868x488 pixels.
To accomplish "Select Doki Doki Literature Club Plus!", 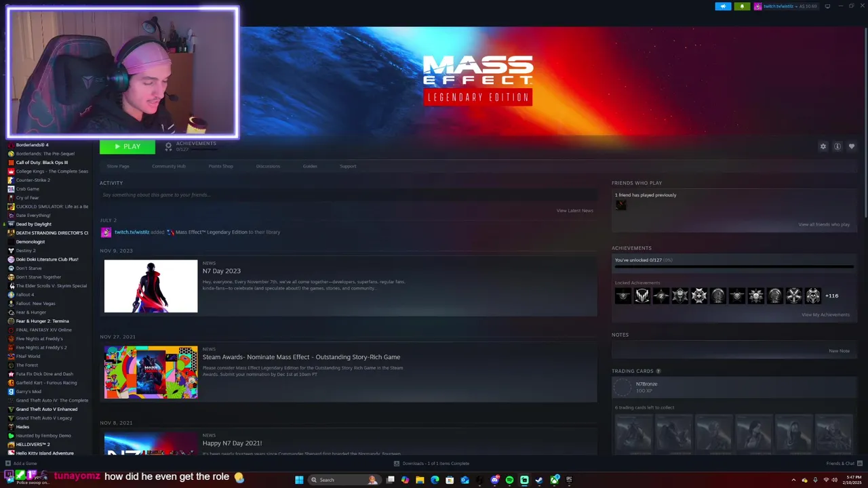I will click(x=47, y=260).
